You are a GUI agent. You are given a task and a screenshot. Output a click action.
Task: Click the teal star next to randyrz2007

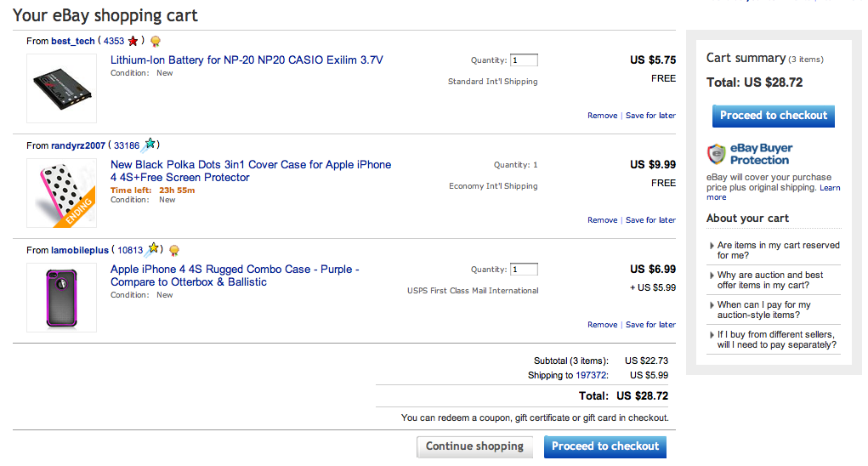tap(150, 145)
